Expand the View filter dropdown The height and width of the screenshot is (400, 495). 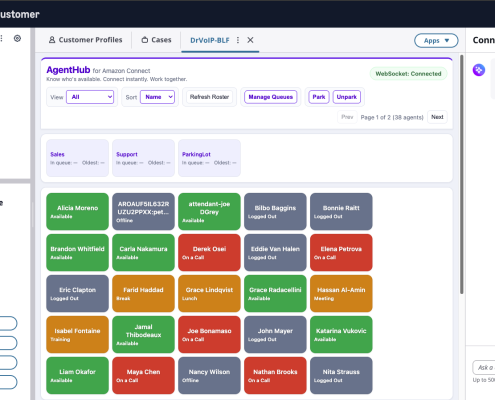pyautogui.click(x=90, y=97)
